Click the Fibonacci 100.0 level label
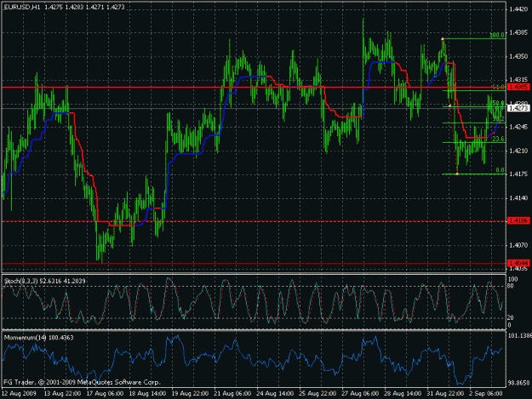 click(497, 35)
